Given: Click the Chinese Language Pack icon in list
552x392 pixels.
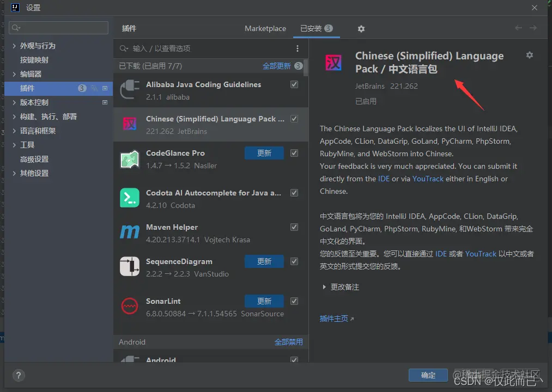Looking at the screenshot, I should [x=130, y=124].
